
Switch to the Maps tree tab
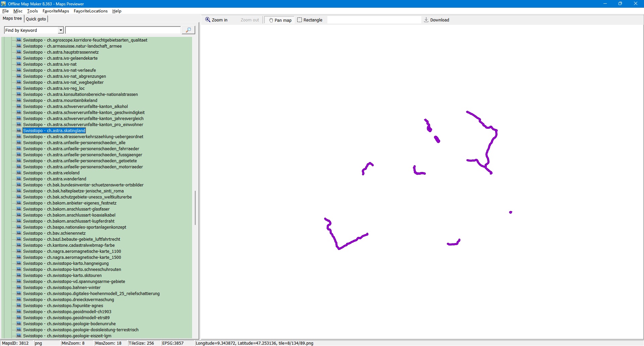12,18
